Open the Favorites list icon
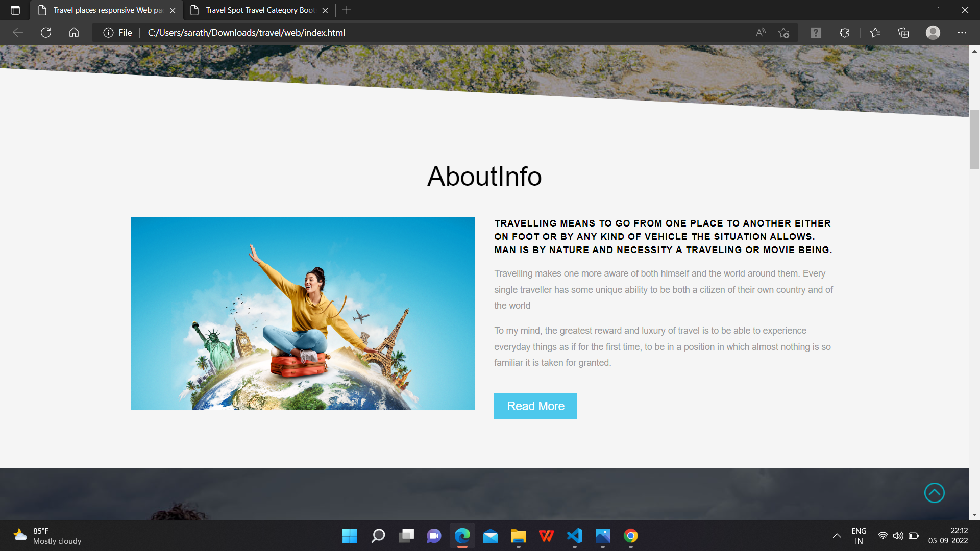980x551 pixels. click(875, 33)
